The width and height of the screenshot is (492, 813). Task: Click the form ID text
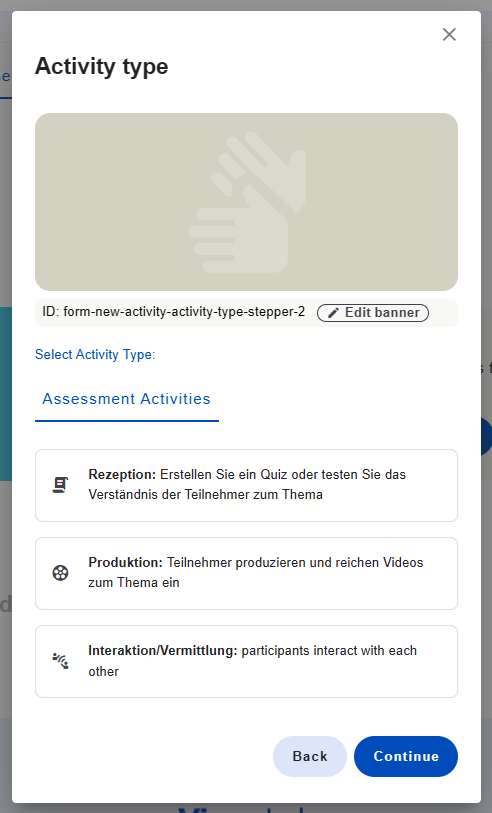coord(174,312)
